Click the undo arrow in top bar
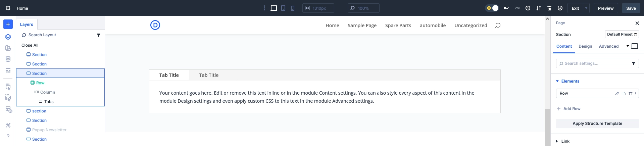 pyautogui.click(x=506, y=8)
